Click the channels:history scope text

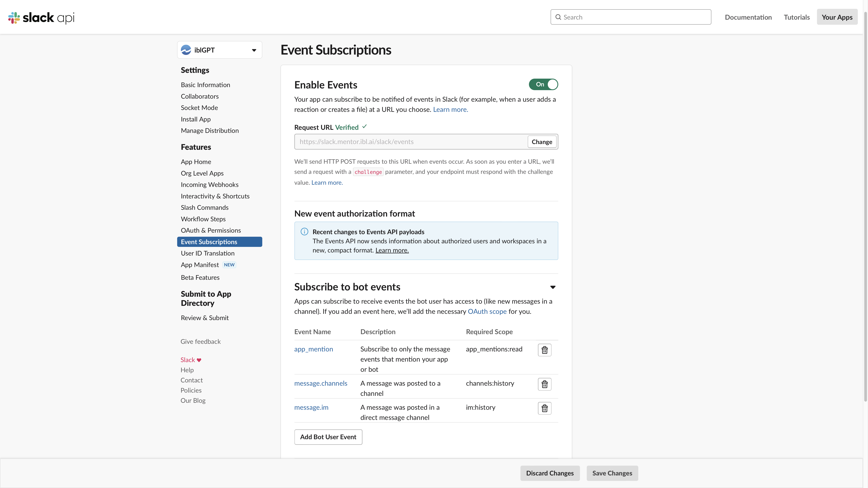point(490,384)
